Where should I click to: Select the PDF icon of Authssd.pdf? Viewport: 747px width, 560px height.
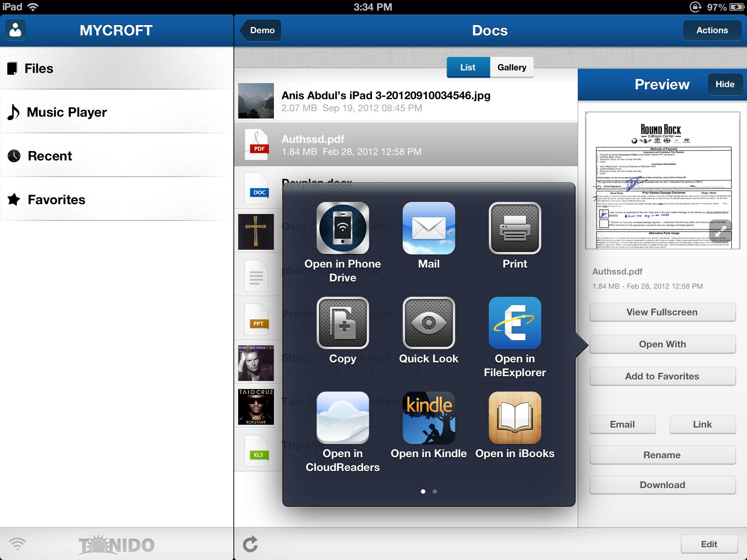257,145
